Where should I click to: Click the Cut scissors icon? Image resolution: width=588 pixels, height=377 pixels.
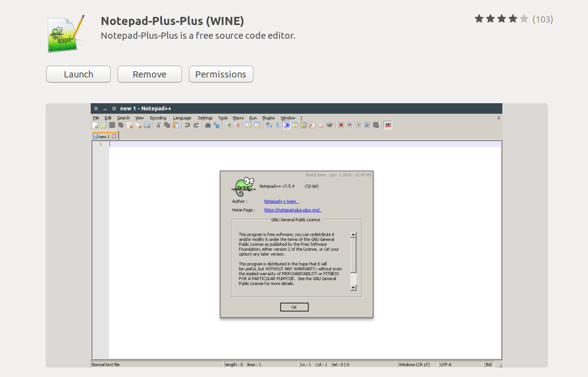point(158,125)
